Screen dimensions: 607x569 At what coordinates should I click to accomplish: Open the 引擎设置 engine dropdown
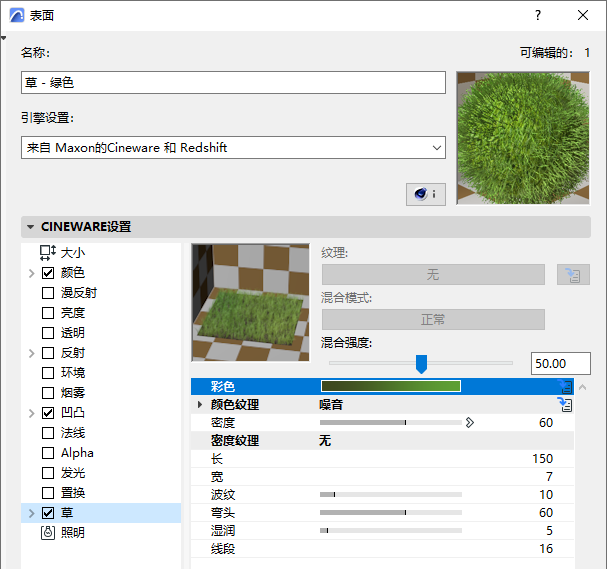point(233,147)
